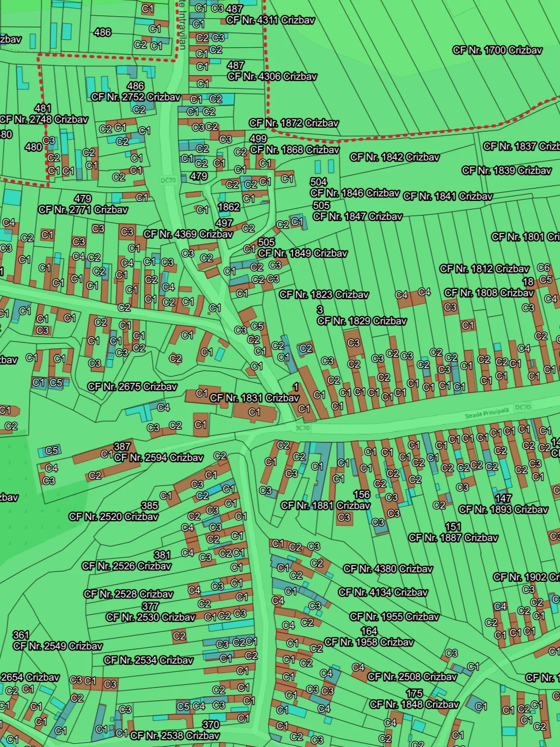Select the 'CF Nr. 2594 Crizbav' label

(x=159, y=458)
